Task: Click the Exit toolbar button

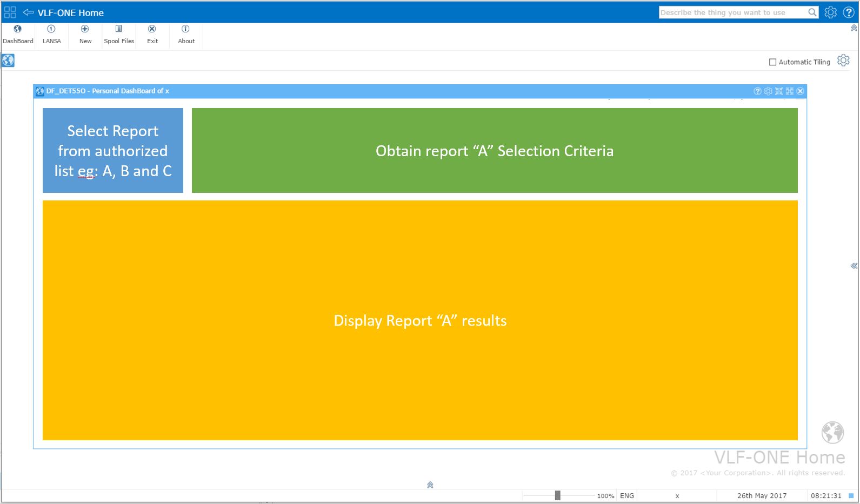Action: tap(152, 35)
